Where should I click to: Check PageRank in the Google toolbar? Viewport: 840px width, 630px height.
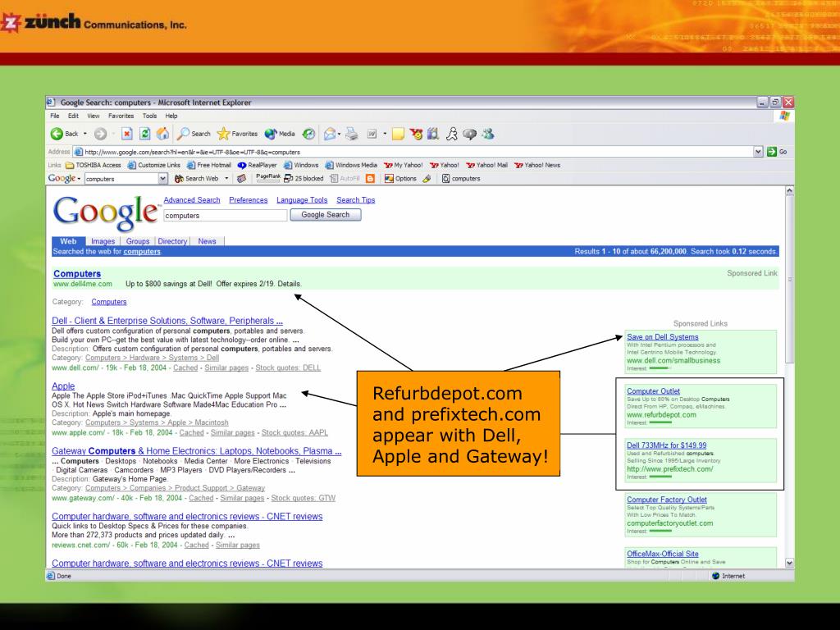268,178
